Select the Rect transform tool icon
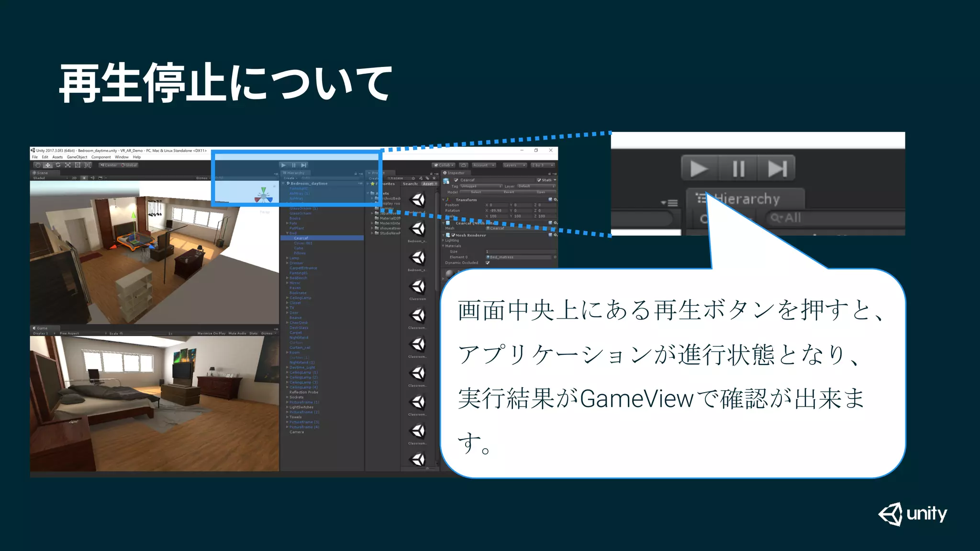Viewport: 980px width, 551px height. (78, 165)
